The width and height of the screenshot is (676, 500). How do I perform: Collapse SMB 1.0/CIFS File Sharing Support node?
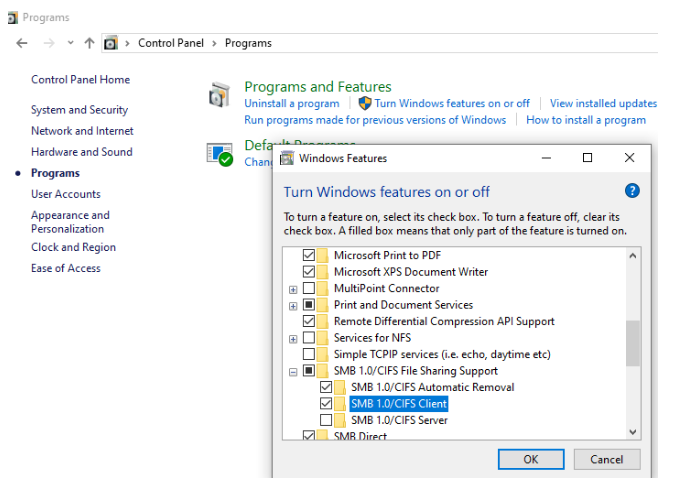tap(293, 372)
